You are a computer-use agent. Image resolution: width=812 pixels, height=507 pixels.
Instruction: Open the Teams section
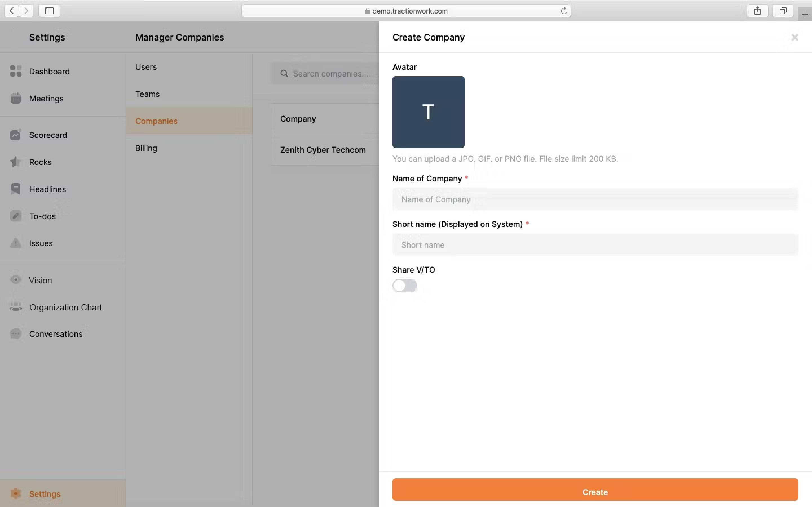[147, 94]
